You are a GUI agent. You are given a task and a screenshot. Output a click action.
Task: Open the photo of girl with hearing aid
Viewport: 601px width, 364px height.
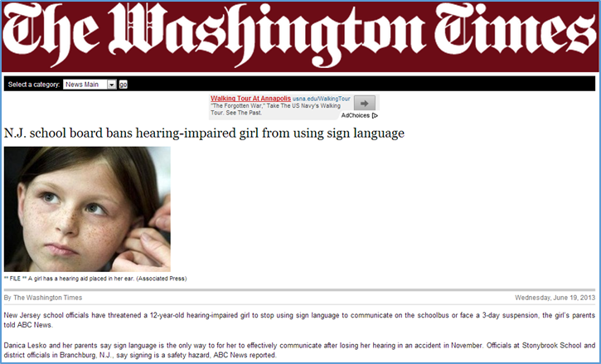(x=87, y=209)
